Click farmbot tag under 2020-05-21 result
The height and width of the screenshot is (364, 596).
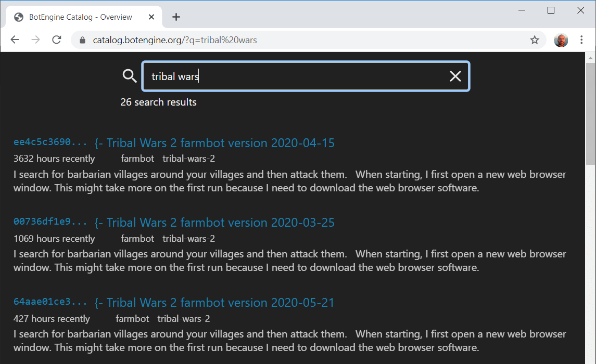132,318
